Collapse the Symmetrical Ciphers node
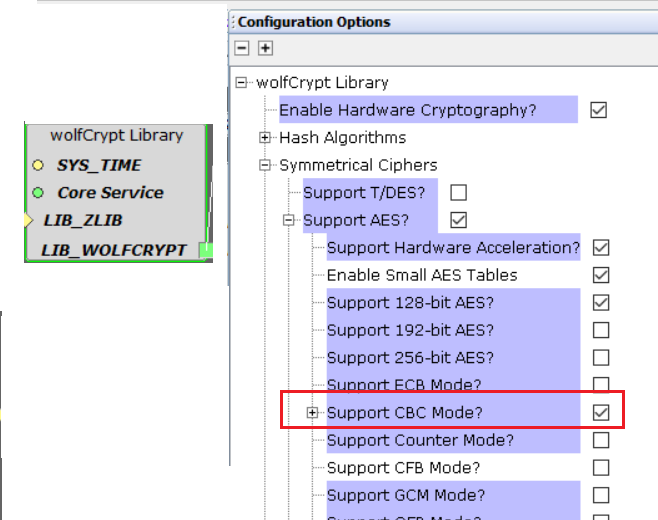 (265, 165)
